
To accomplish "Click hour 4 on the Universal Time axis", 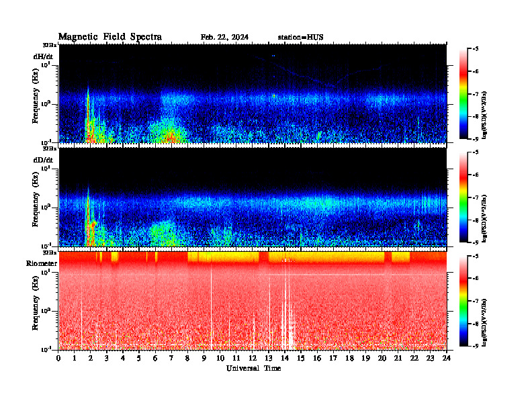I will [x=123, y=359].
